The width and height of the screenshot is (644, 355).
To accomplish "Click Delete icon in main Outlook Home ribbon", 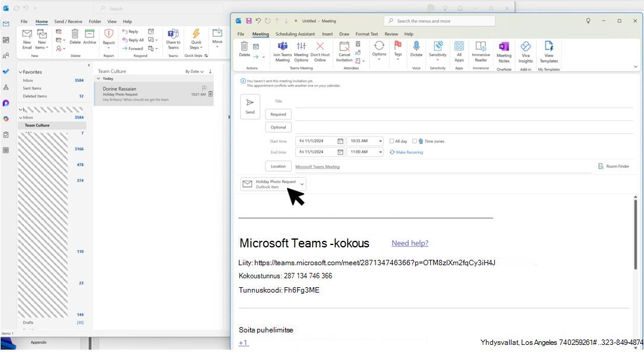I will [75, 37].
